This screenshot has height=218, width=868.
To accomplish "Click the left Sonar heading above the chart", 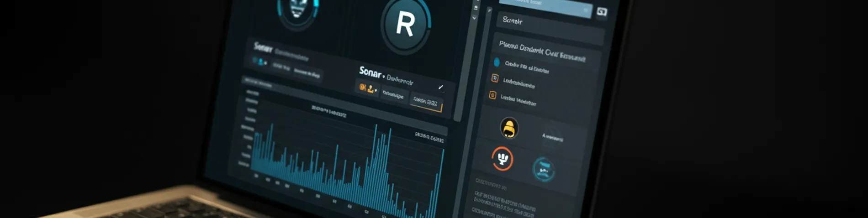I will click(263, 47).
